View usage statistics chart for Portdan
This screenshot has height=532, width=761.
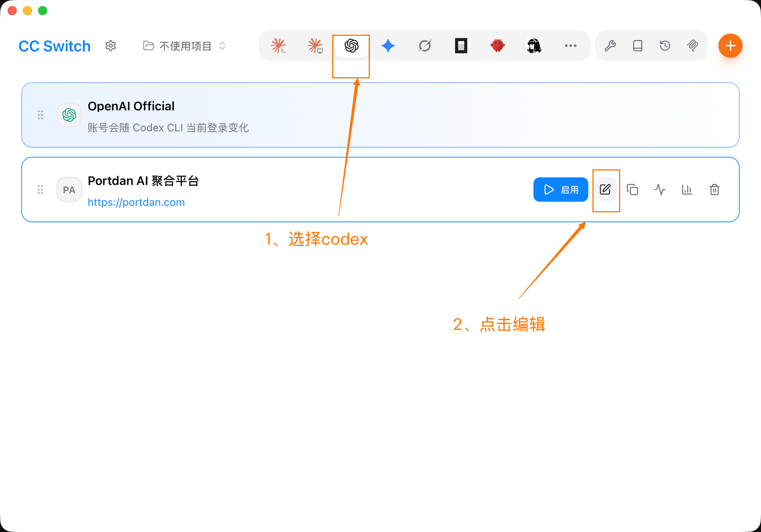pyautogui.click(x=687, y=190)
